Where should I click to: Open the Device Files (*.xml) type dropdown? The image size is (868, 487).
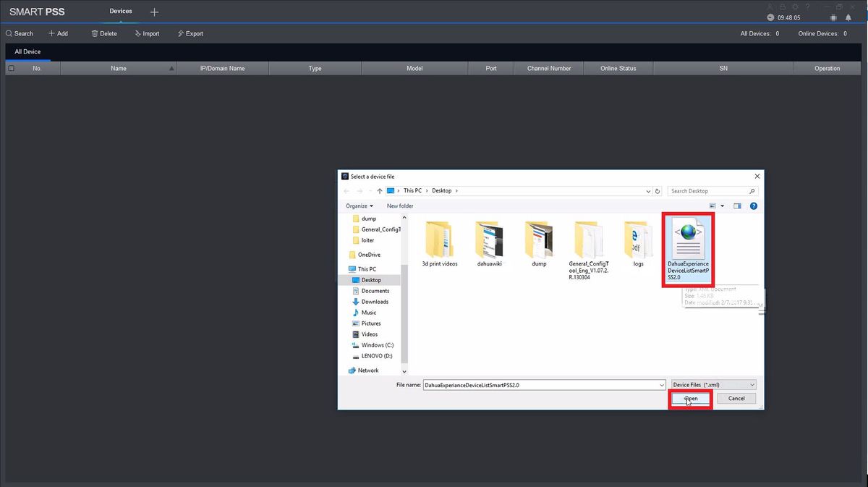pos(713,385)
